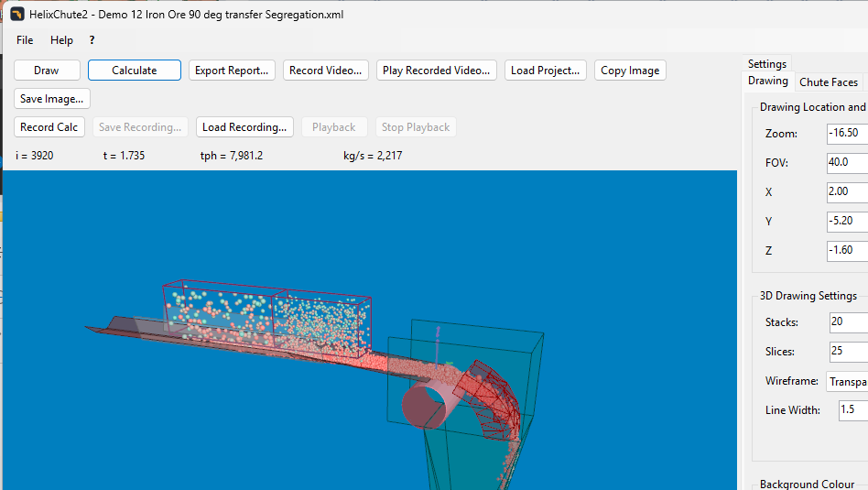This screenshot has height=490, width=868.
Task: Click the i = 3920 iteration readout
Action: point(34,156)
